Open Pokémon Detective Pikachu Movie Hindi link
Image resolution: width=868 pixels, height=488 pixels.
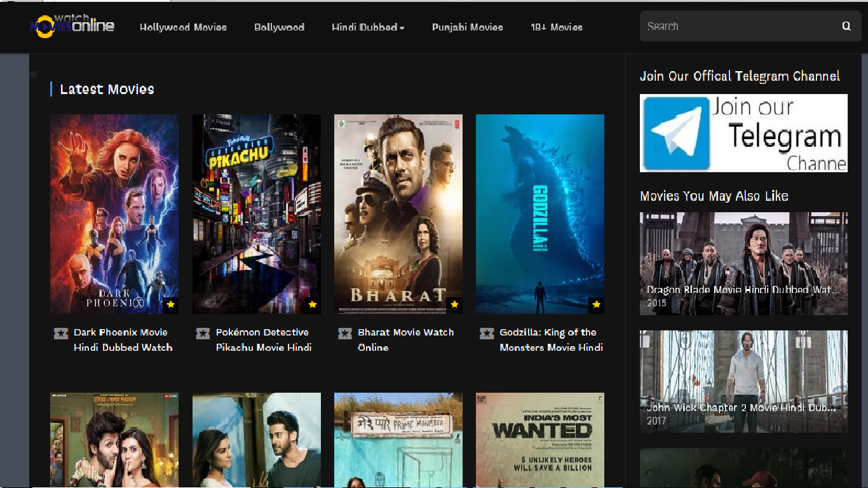[264, 340]
